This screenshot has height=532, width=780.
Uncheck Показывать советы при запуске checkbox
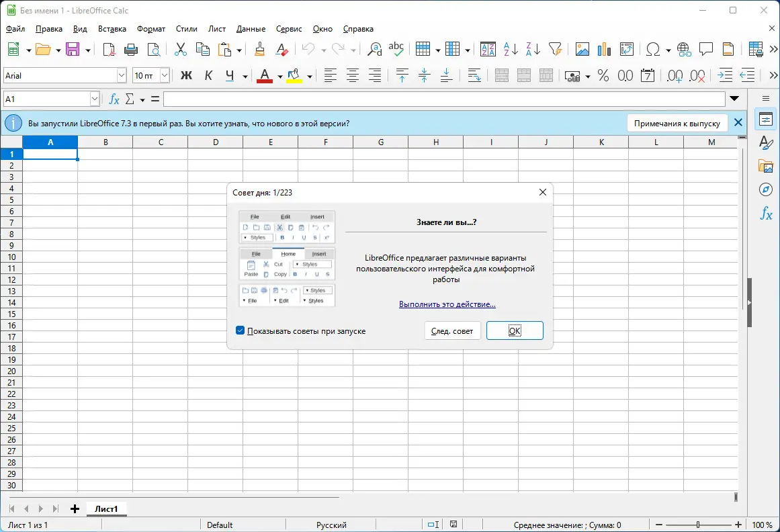pyautogui.click(x=240, y=330)
